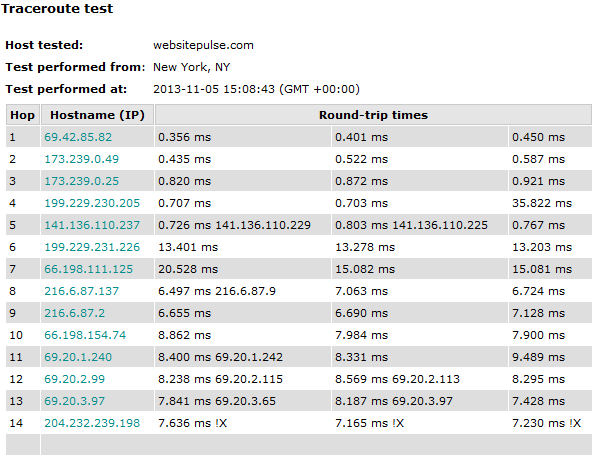Select the 0.872 ms cell

point(420,181)
